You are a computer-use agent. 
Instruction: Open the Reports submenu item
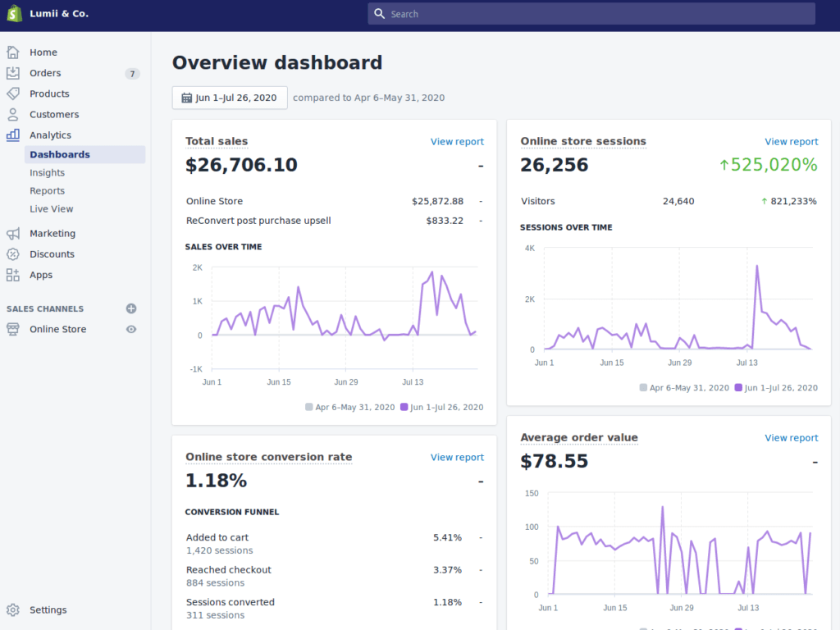click(x=47, y=191)
